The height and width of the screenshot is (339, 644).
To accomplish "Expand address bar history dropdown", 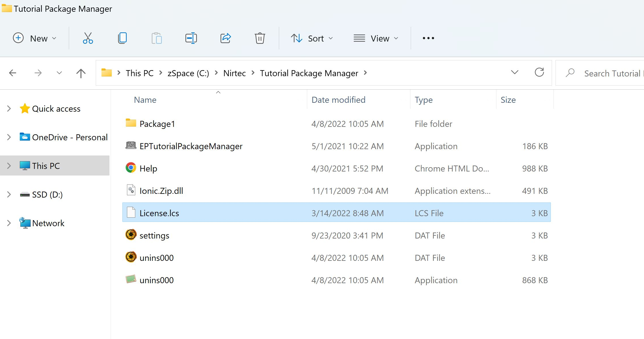I will [515, 72].
